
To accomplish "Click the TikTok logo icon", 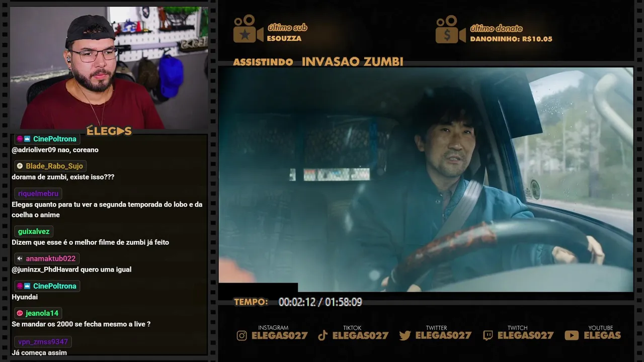I will (x=323, y=335).
